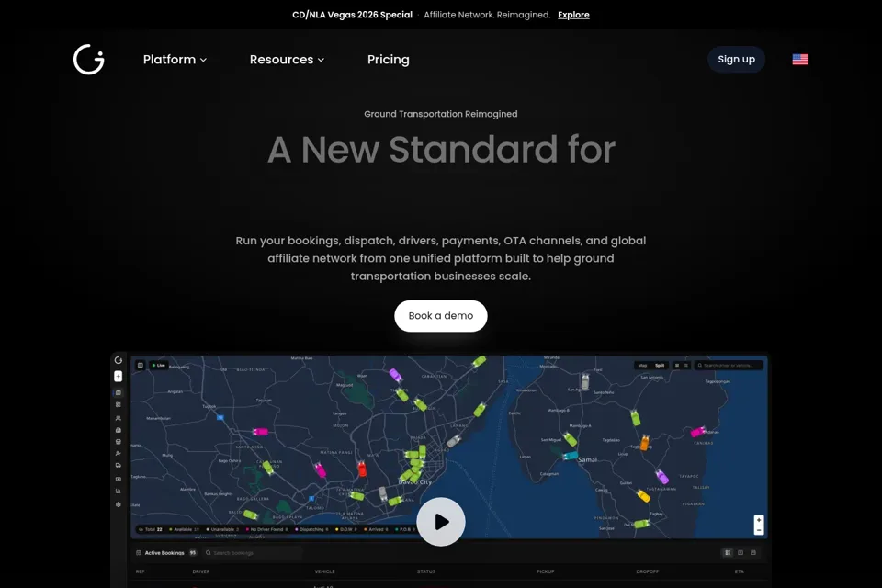The width and height of the screenshot is (882, 588).
Task: Click the Sign up button
Action: coord(736,59)
